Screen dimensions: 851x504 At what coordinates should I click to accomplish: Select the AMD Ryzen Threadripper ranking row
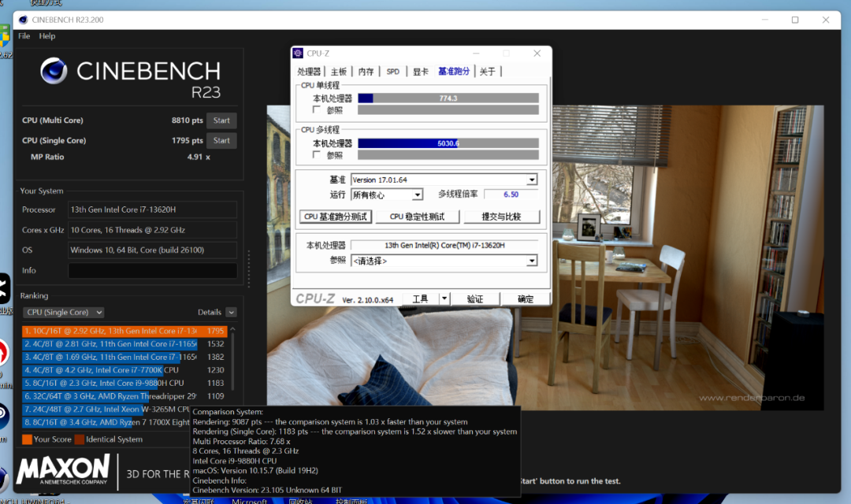(x=124, y=396)
